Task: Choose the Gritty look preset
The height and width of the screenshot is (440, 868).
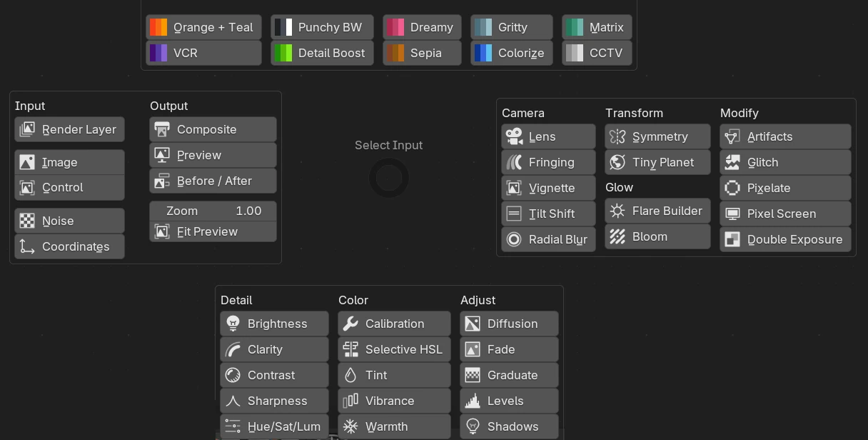Action: click(511, 27)
